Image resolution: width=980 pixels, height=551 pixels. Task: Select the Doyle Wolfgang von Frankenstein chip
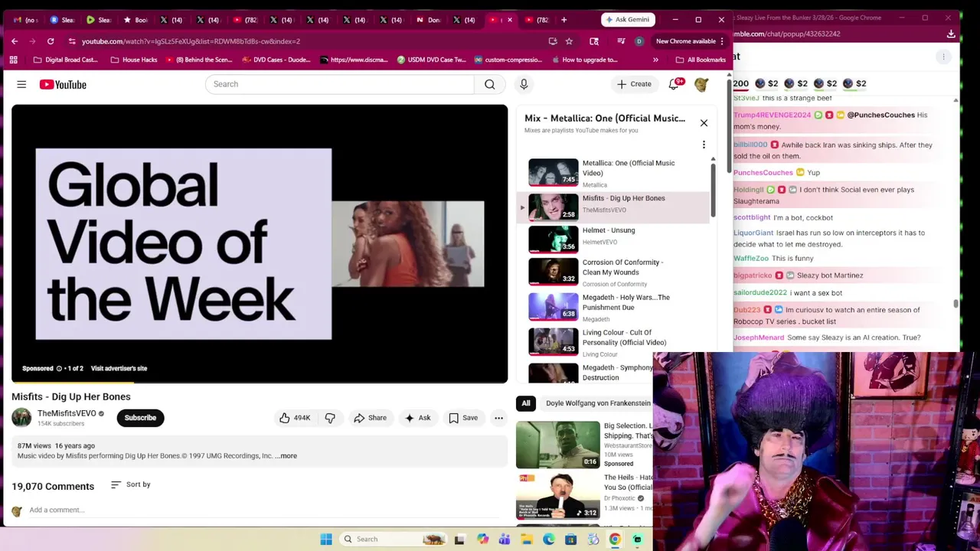598,403
